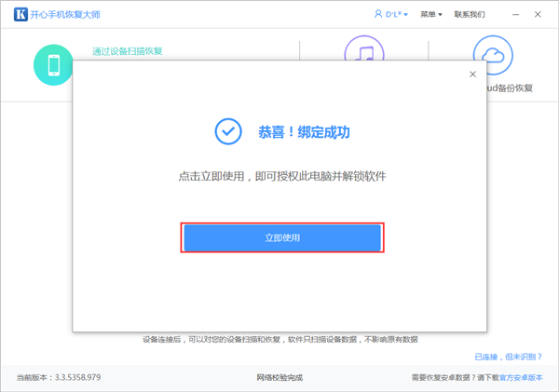Click the 恭喜！绑定成功 heading
The image size is (559, 392).
(x=304, y=132)
